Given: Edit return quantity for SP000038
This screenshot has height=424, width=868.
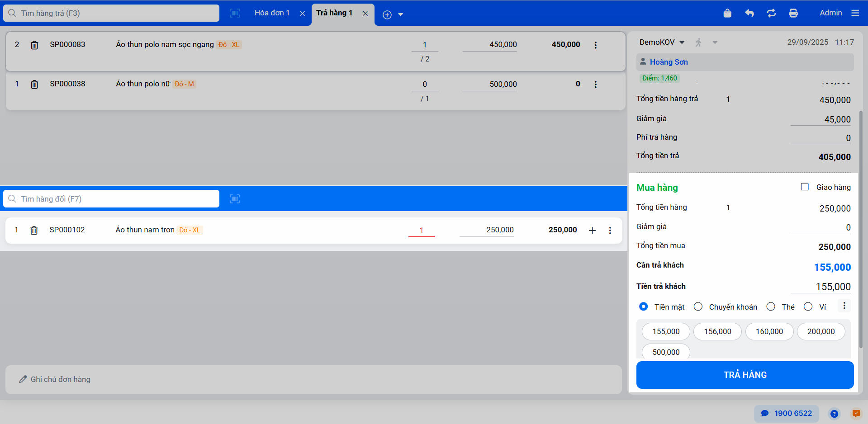Looking at the screenshot, I should [425, 84].
